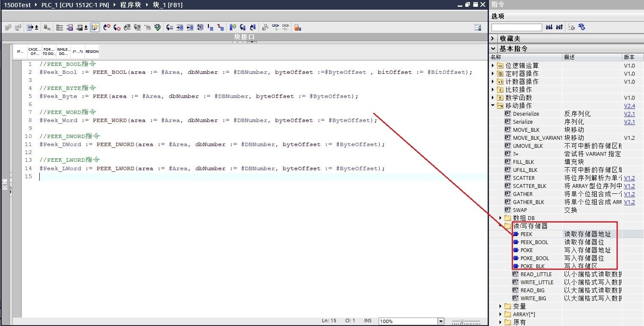644x326 pixels.
Task: Open the V2.4 version link for 移动操作
Action: coord(629,106)
